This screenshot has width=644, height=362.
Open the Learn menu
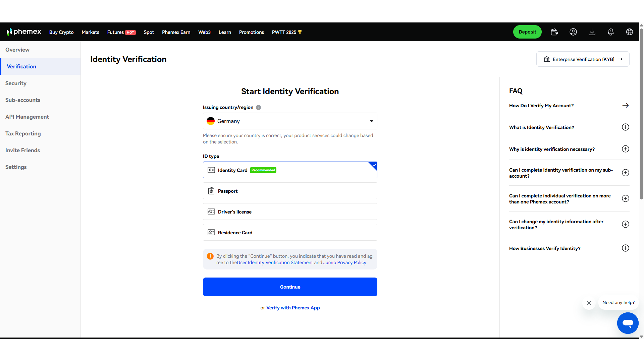pos(225,32)
